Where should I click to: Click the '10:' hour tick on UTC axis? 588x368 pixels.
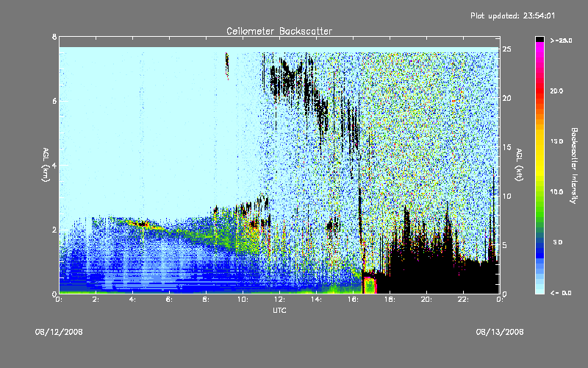(x=243, y=300)
